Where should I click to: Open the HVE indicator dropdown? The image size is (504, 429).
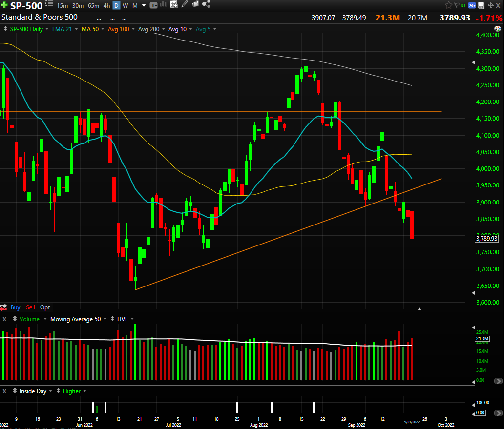point(132,319)
